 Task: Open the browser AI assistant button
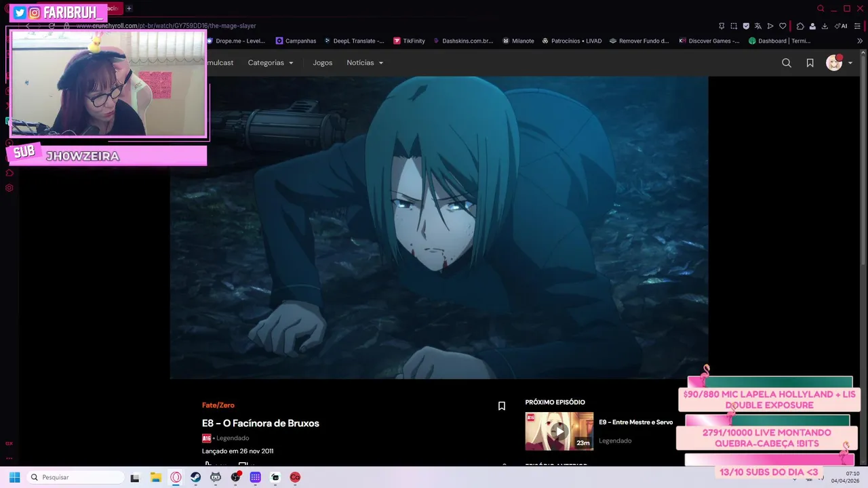[841, 26]
